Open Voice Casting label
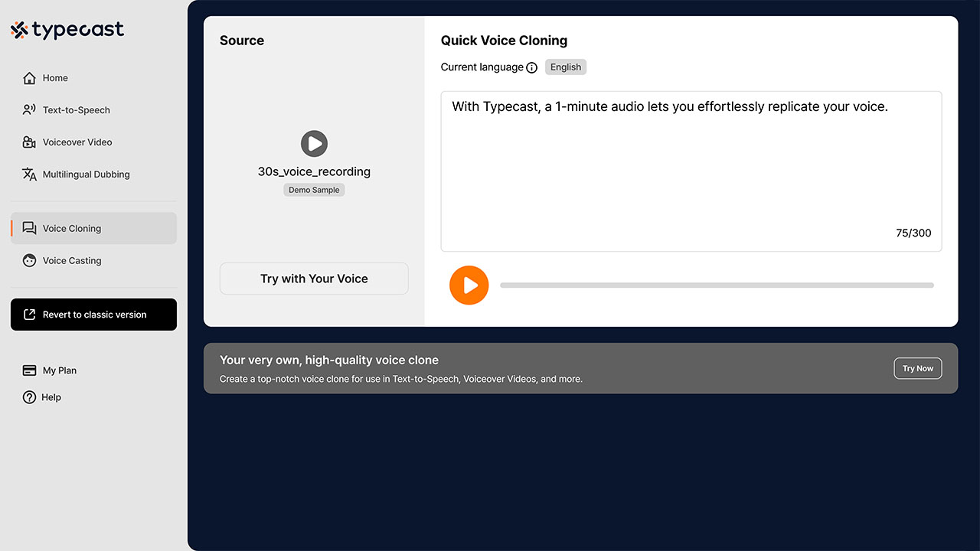Screen dimensions: 980x551 (x=72, y=260)
